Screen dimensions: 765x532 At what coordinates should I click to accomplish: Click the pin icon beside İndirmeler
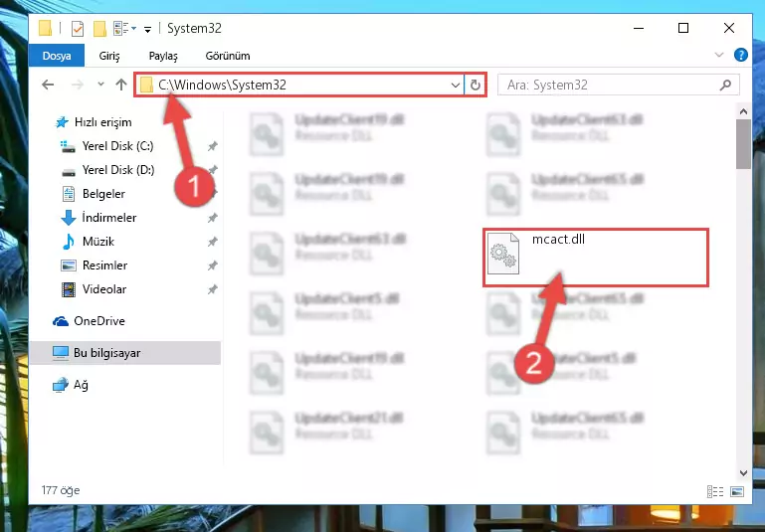212,218
